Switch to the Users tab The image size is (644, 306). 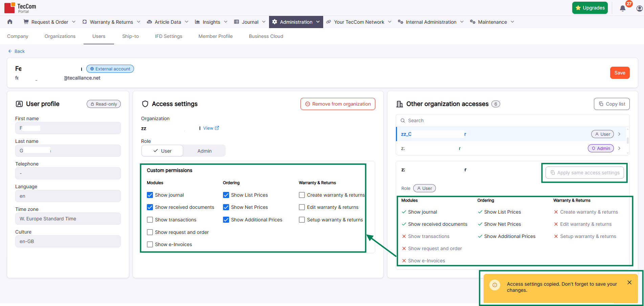[x=99, y=36]
